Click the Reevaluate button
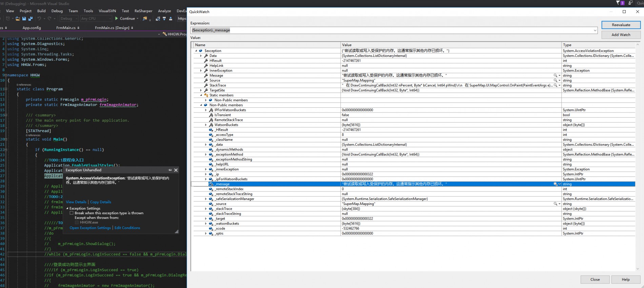Image resolution: width=644 pixels, height=288 pixels. click(621, 25)
